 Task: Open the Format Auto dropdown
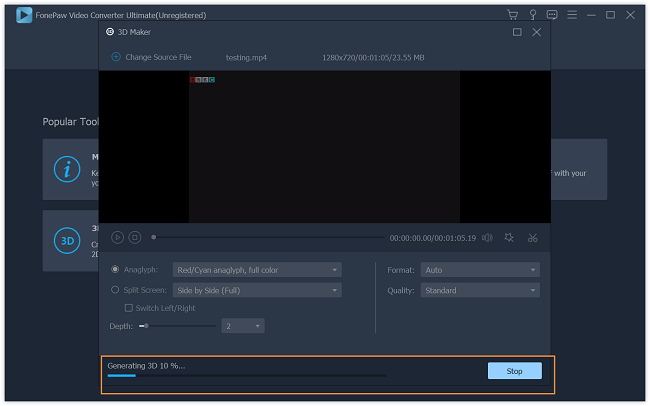click(480, 270)
